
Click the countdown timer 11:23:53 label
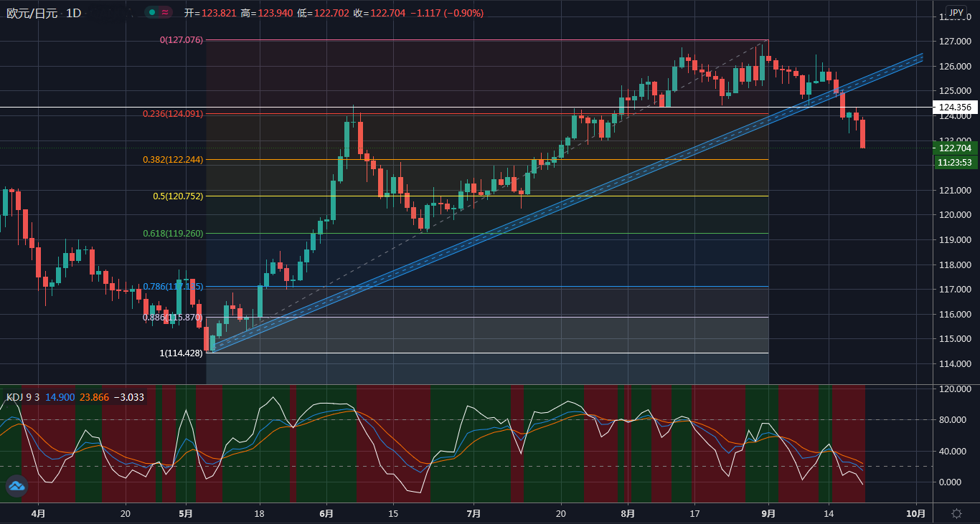954,163
